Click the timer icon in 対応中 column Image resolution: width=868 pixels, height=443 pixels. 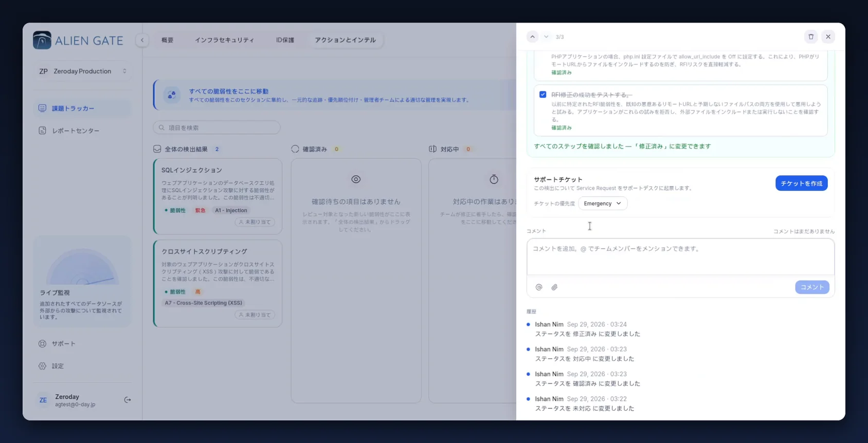tap(494, 179)
